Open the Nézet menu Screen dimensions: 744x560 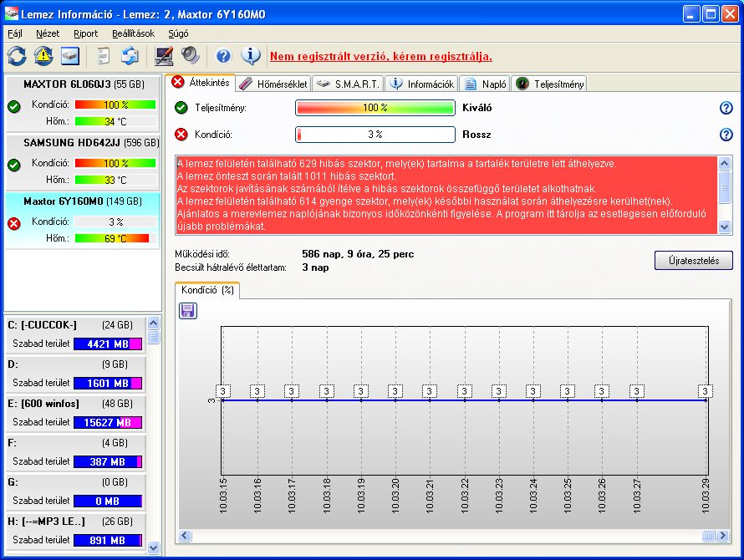pos(48,33)
